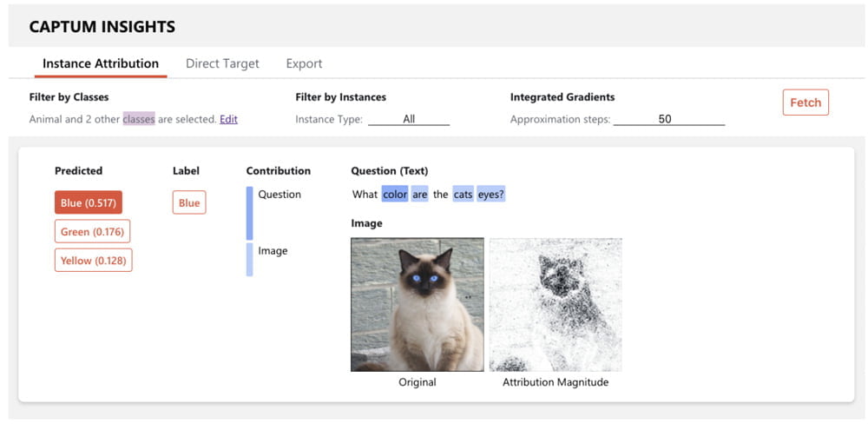The image size is (868, 424).
Task: Click the highlighted word 'eyes?' in question
Action: 491,195
